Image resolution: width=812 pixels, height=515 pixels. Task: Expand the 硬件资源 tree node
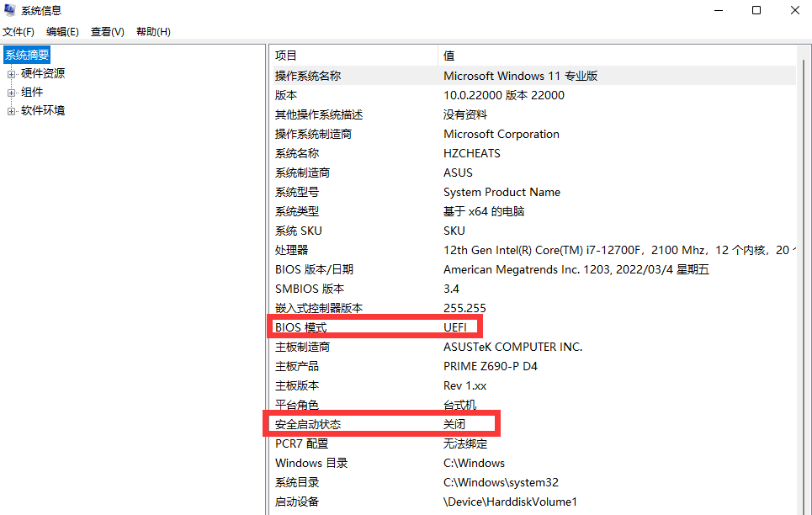pyautogui.click(x=12, y=74)
